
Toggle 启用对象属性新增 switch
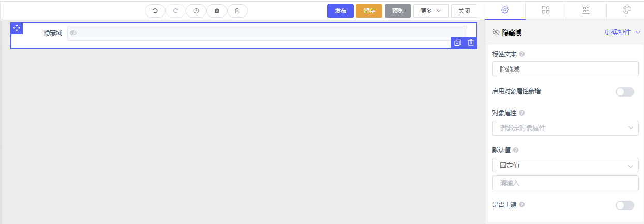[x=624, y=92]
